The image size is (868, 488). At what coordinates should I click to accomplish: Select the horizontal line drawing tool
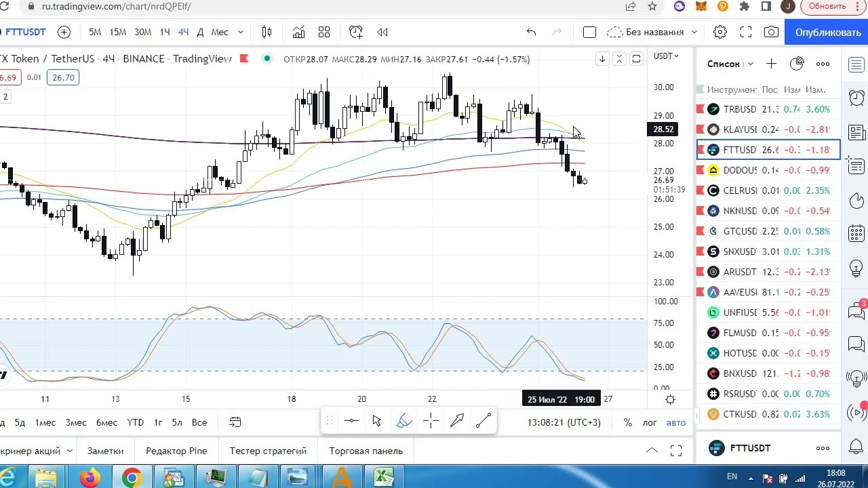(x=351, y=422)
